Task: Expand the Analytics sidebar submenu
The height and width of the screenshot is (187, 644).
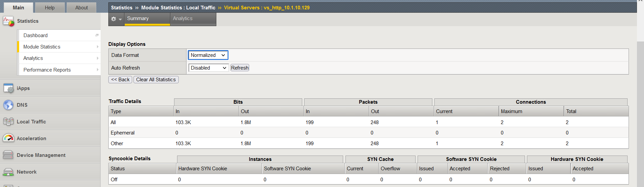Action: click(98, 58)
